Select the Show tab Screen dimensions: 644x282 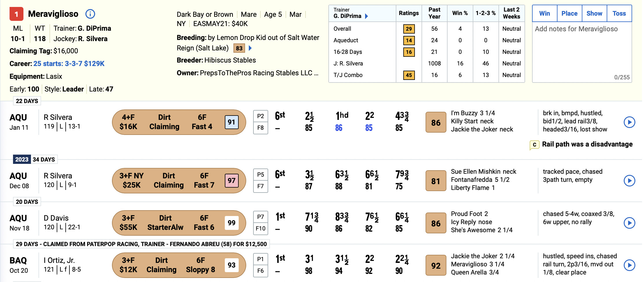594,13
